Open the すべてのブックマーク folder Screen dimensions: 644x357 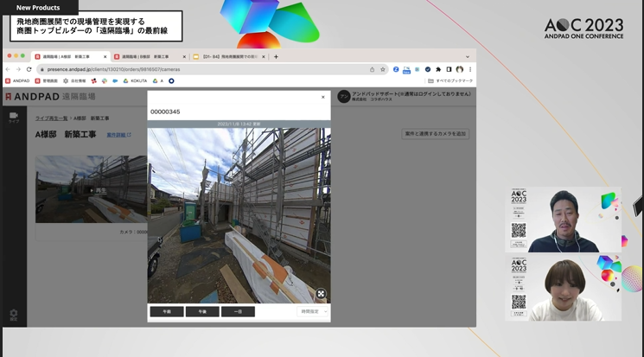click(x=450, y=81)
